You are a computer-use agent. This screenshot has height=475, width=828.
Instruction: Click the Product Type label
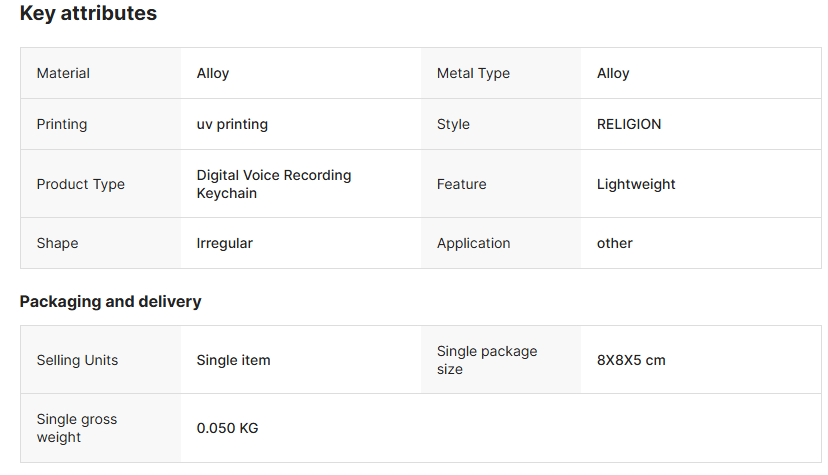click(x=81, y=184)
